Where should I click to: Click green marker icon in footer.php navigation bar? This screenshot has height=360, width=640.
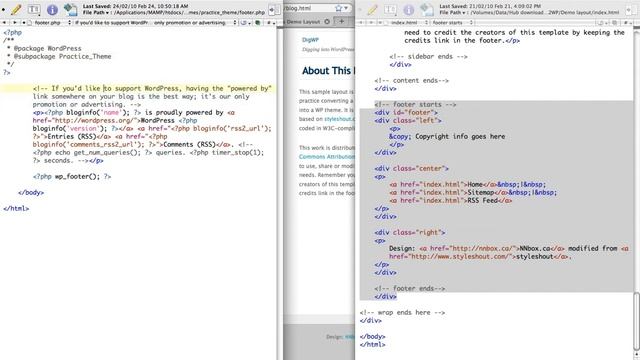pos(258,23)
